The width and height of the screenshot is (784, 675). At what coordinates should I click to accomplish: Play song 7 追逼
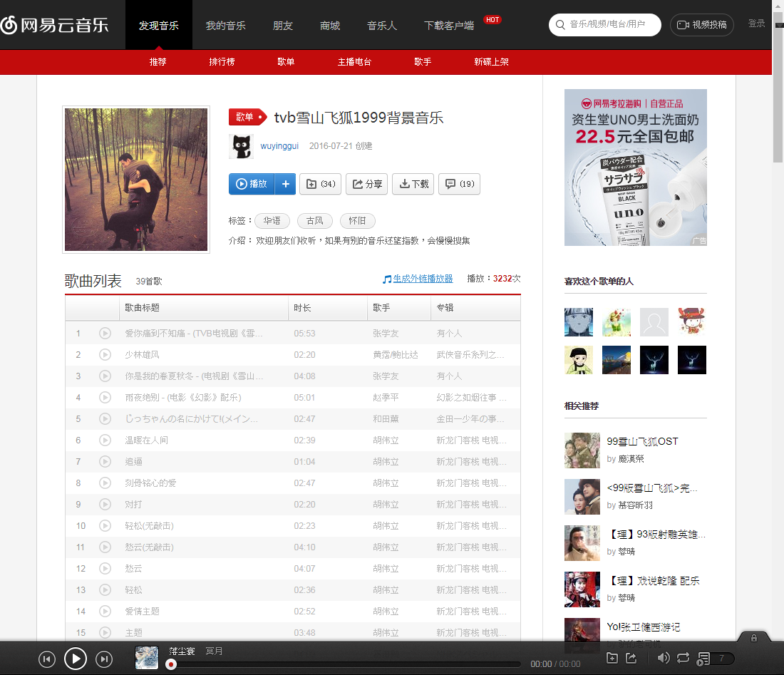(x=105, y=461)
